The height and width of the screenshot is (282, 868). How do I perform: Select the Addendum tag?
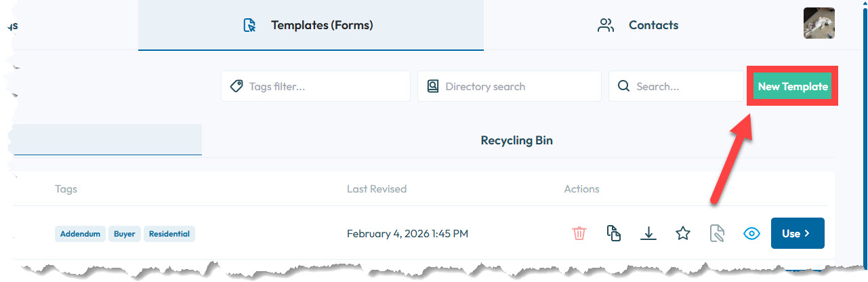click(x=80, y=234)
